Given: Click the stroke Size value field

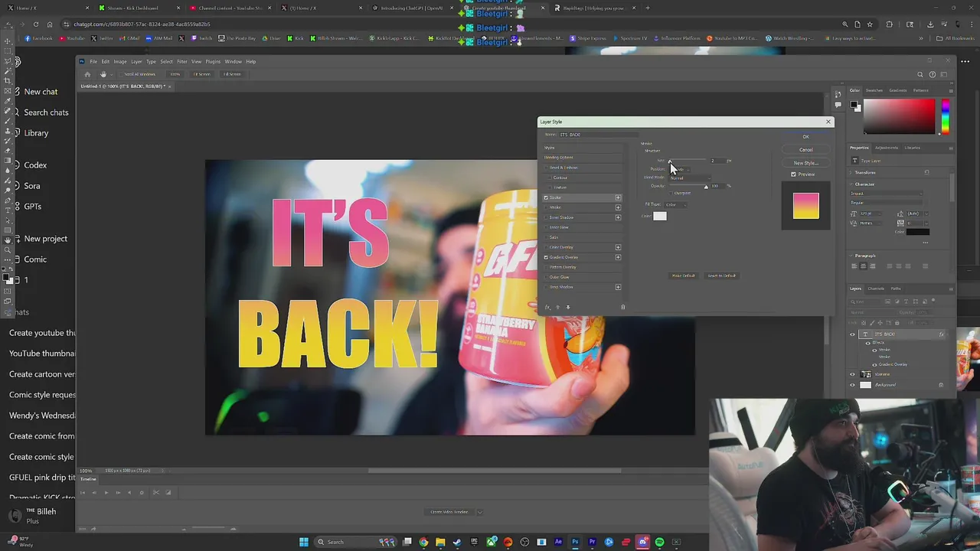Looking at the screenshot, I should coord(717,161).
